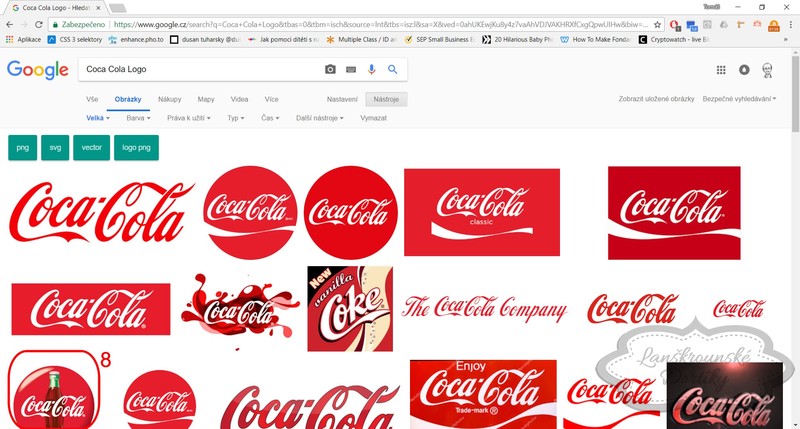The height and width of the screenshot is (429, 800).
Task: Open the New vanilla Coke thumbnail
Action: [x=350, y=309]
